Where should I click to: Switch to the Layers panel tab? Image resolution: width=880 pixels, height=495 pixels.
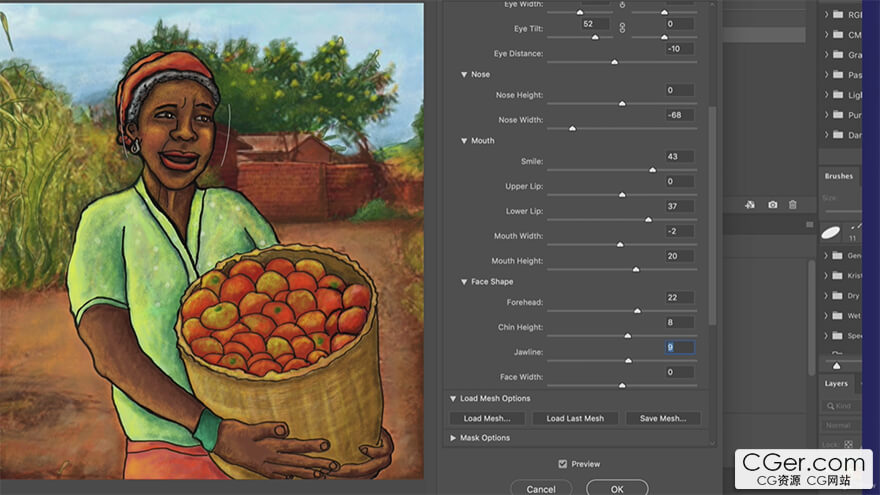pos(836,383)
